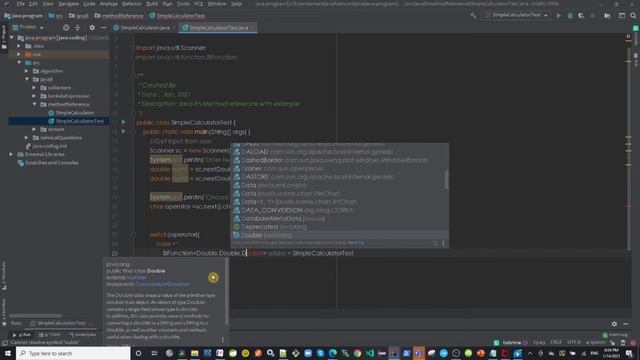640x360 pixels.
Task: Open the SimpleCalculatorTest run configuration dropdown
Action: coord(516,15)
